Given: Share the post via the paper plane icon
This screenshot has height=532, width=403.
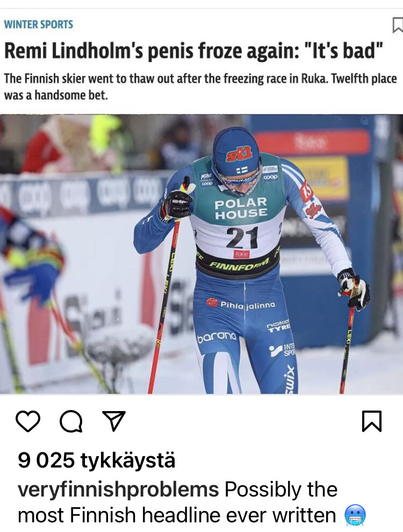Looking at the screenshot, I should 114,421.
